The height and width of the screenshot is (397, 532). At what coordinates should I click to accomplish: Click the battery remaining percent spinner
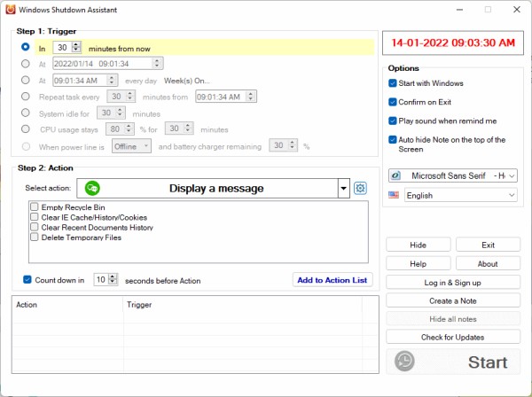[x=292, y=145]
